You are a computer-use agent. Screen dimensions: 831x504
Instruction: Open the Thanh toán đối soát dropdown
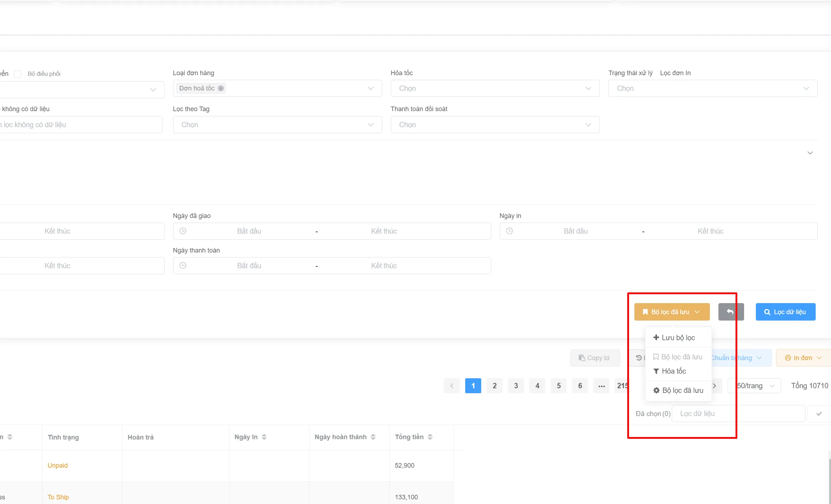click(x=495, y=125)
